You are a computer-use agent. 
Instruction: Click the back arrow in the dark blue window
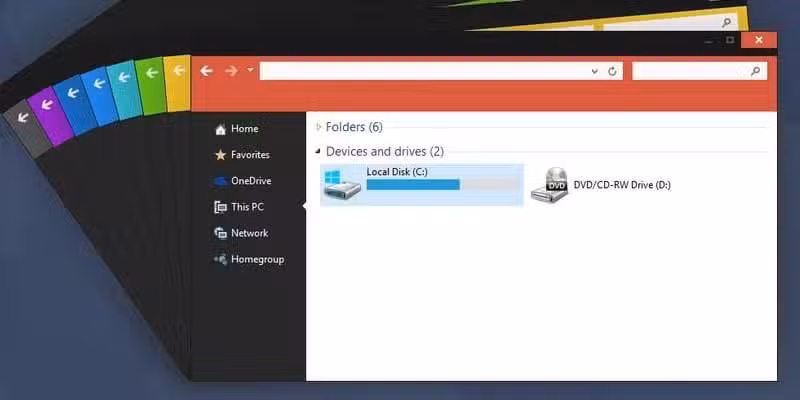pyautogui.click(x=73, y=93)
